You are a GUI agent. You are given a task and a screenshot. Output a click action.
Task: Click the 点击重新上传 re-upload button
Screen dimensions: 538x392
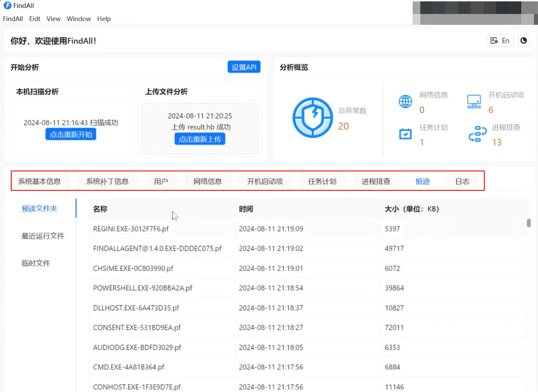tap(200, 139)
